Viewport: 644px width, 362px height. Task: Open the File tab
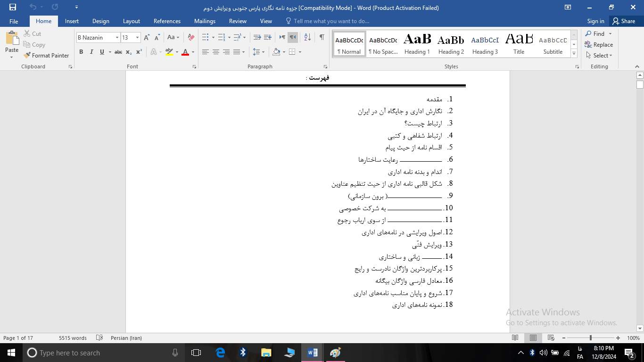click(x=14, y=21)
